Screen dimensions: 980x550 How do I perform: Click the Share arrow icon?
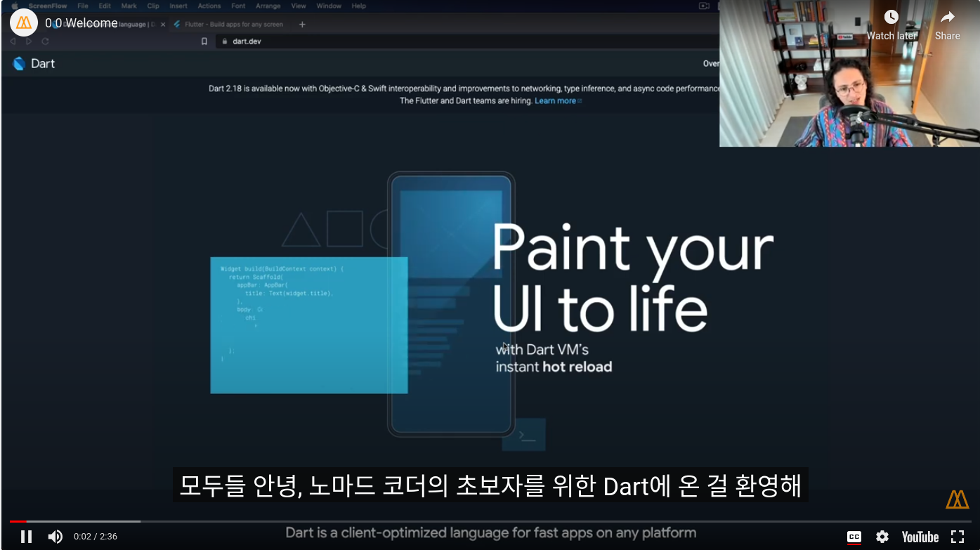[x=947, y=18]
